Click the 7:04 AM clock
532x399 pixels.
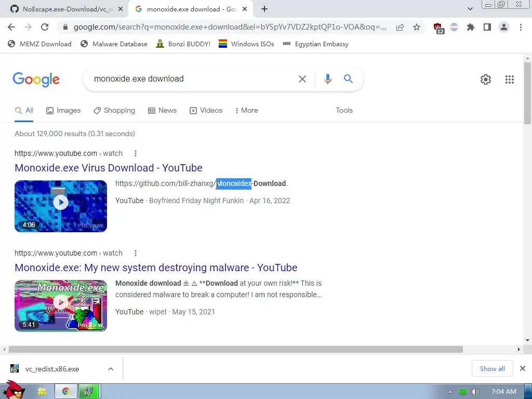504,392
